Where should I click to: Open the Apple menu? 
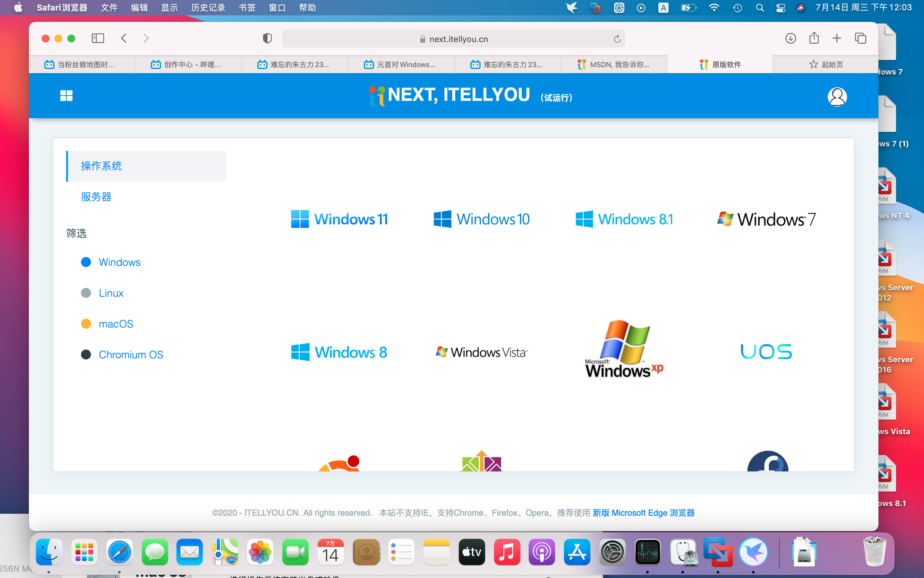coord(18,8)
